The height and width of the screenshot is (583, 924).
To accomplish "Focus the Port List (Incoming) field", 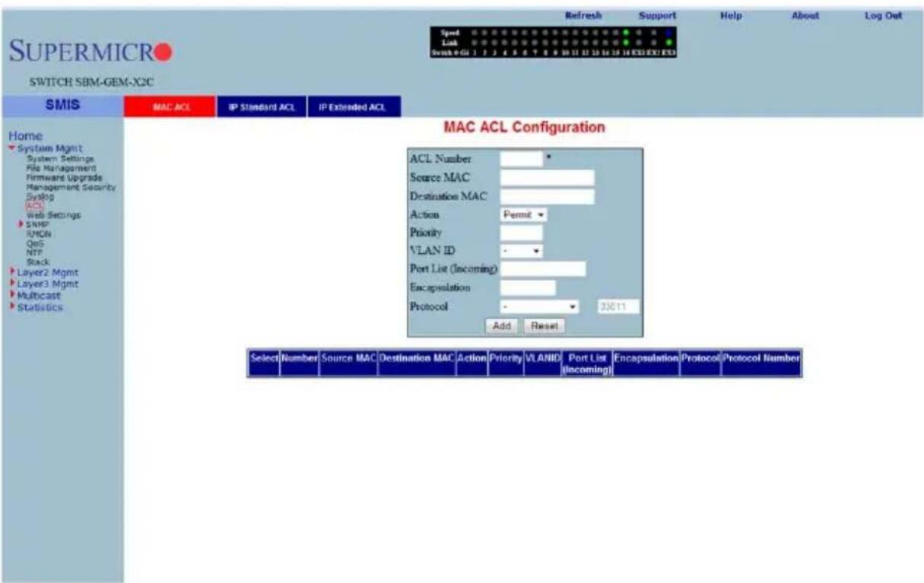I will (543, 269).
